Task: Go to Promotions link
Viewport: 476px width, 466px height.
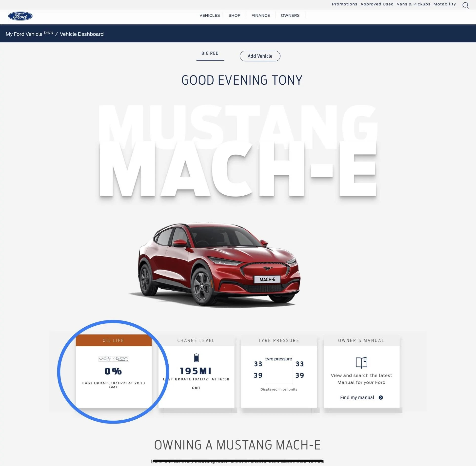Action: (x=344, y=4)
